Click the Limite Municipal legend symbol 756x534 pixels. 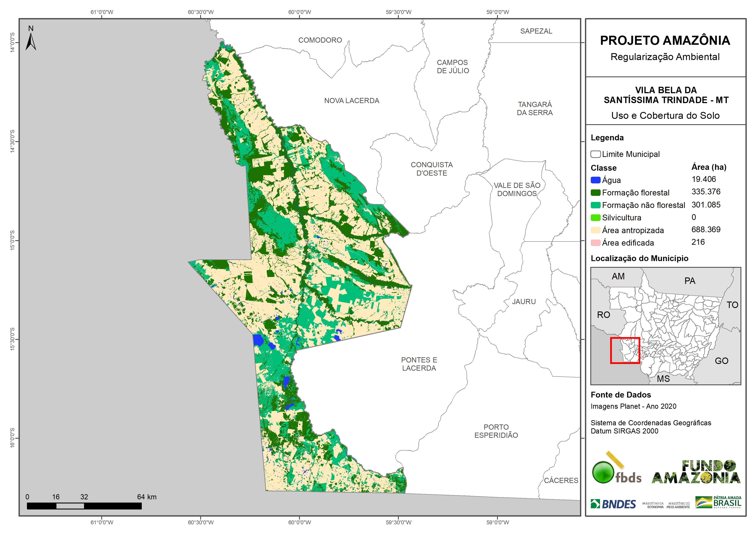595,154
